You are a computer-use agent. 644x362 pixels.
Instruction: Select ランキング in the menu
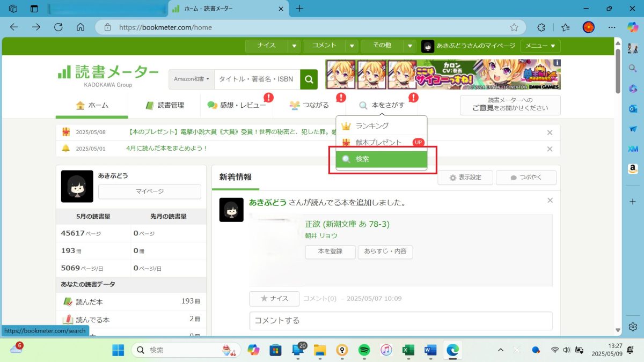pos(371,125)
